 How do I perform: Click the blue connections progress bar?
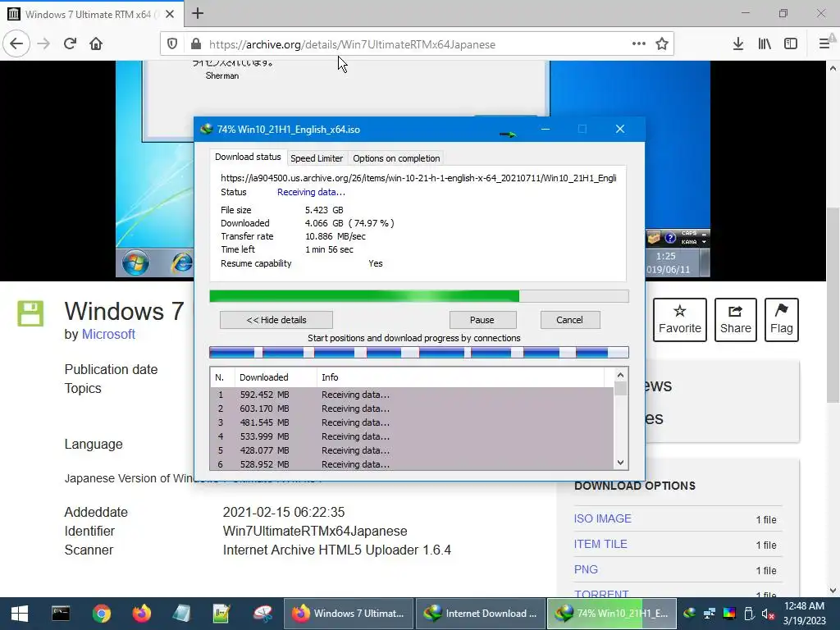419,352
